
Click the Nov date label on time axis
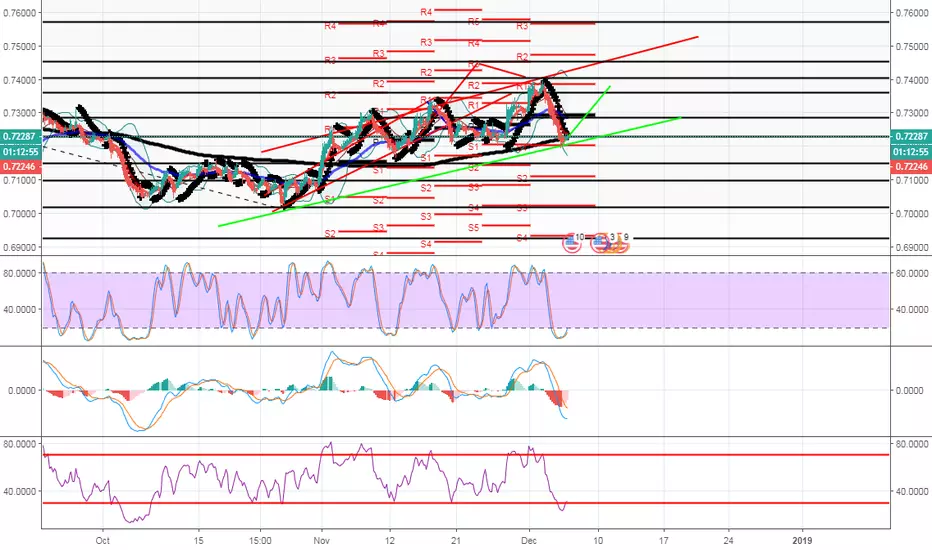322,540
